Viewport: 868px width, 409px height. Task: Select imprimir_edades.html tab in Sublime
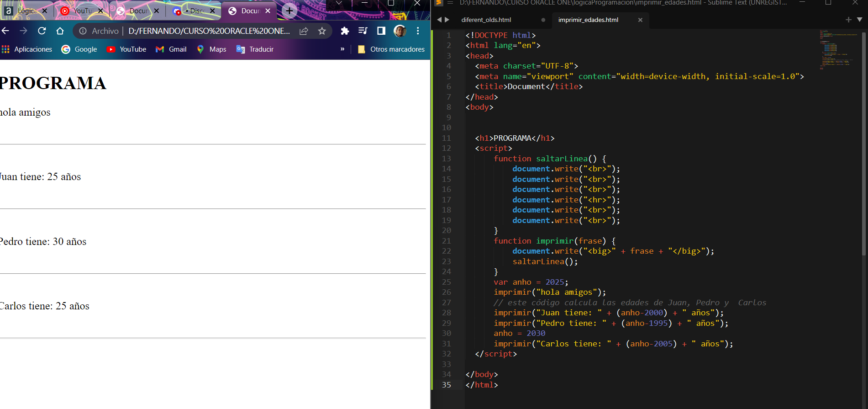[588, 20]
